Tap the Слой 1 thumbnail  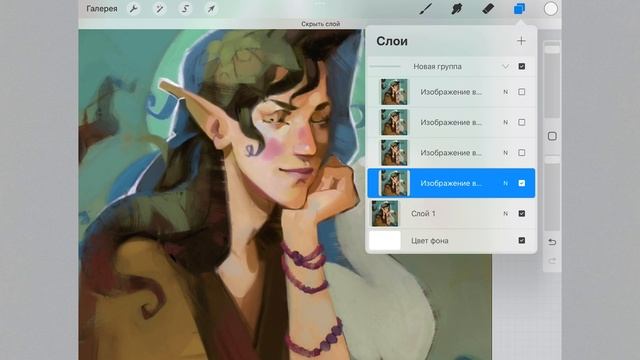pyautogui.click(x=384, y=213)
